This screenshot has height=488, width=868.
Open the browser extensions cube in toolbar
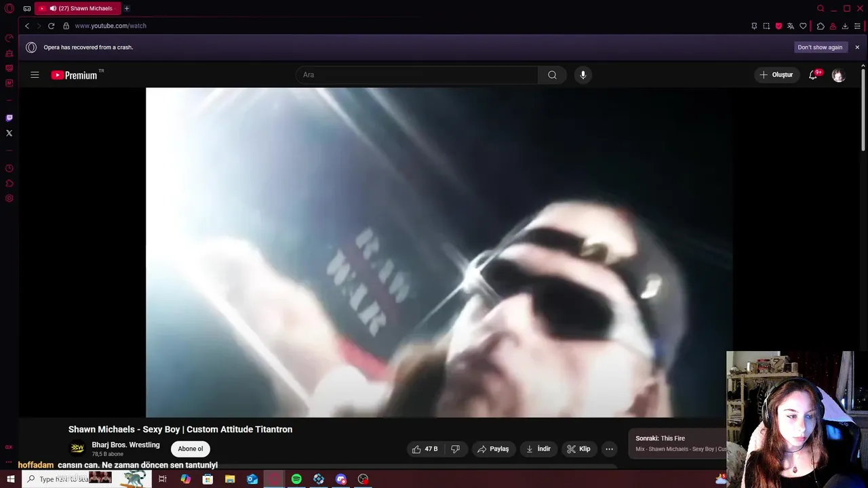[x=821, y=26]
